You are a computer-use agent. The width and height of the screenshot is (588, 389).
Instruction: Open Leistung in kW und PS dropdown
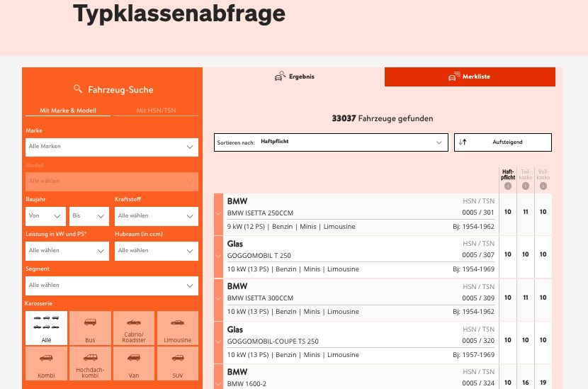(x=67, y=251)
